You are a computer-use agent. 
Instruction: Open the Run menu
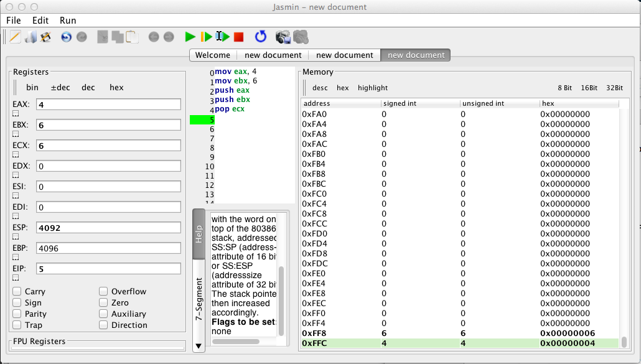(68, 21)
